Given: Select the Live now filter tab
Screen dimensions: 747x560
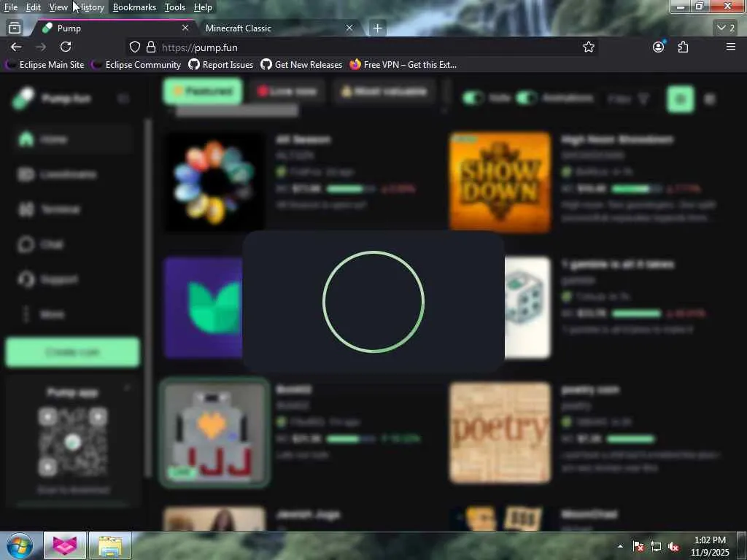Looking at the screenshot, I should pos(287,91).
